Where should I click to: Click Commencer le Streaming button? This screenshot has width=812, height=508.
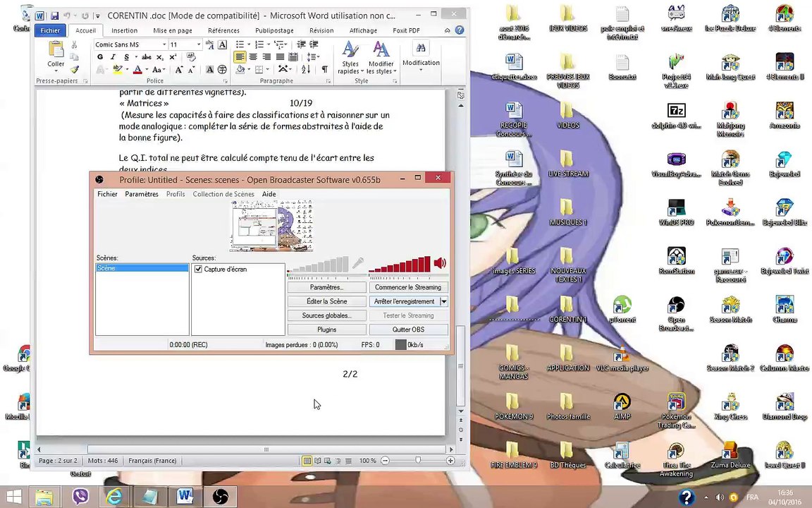[x=408, y=287]
